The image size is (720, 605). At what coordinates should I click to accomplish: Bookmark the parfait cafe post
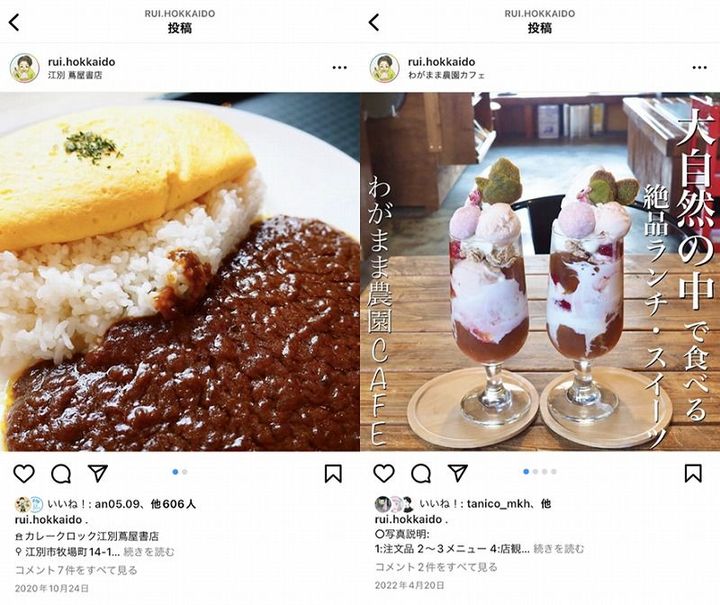pos(693,474)
